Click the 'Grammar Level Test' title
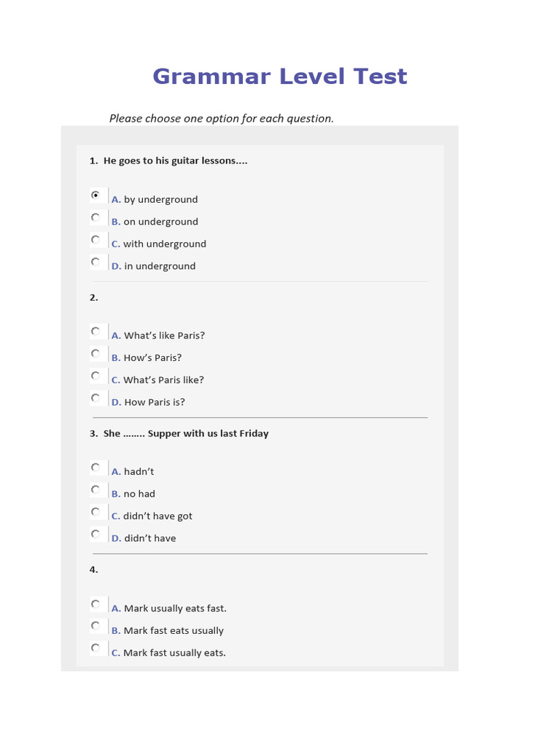The height and width of the screenshot is (747, 560). point(279,77)
